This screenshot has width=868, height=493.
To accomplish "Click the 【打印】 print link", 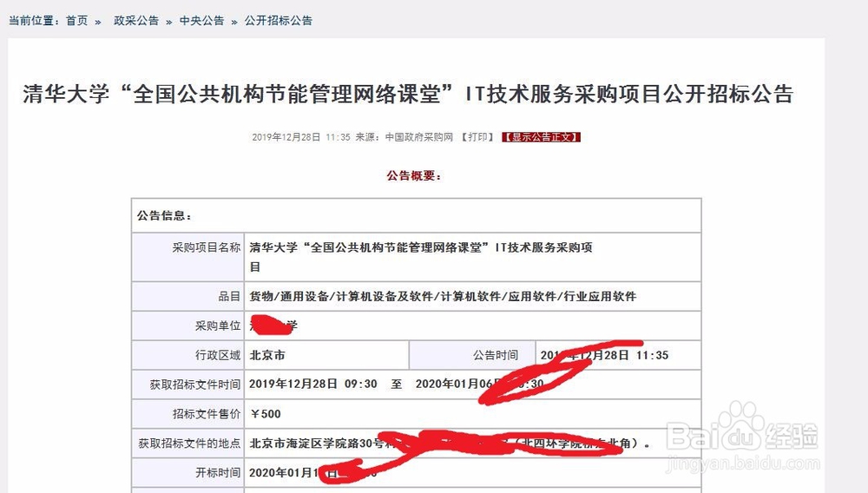I will pyautogui.click(x=477, y=136).
